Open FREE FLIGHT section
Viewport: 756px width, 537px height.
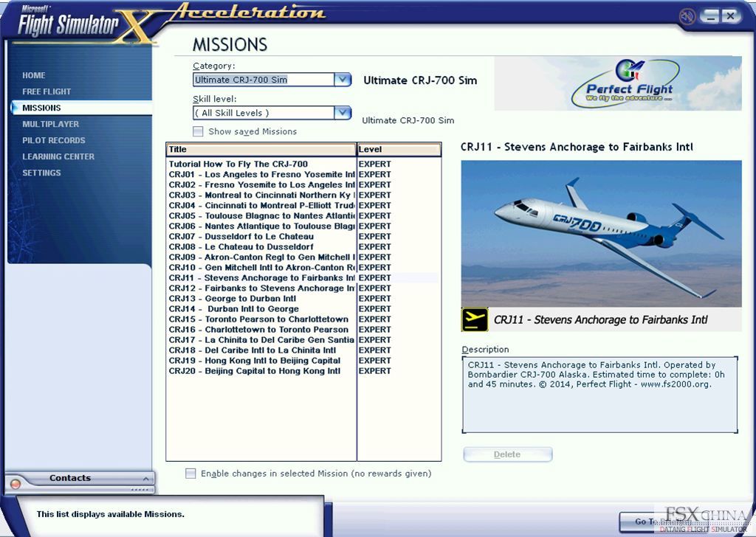[x=47, y=91]
